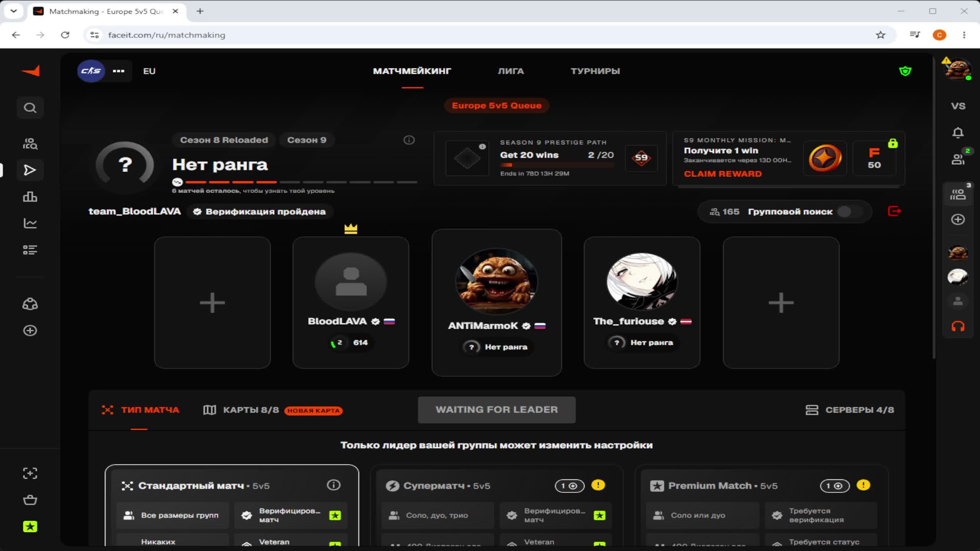The height and width of the screenshot is (551, 980).
Task: Click the Верификация пройдена badge
Action: [x=260, y=212]
